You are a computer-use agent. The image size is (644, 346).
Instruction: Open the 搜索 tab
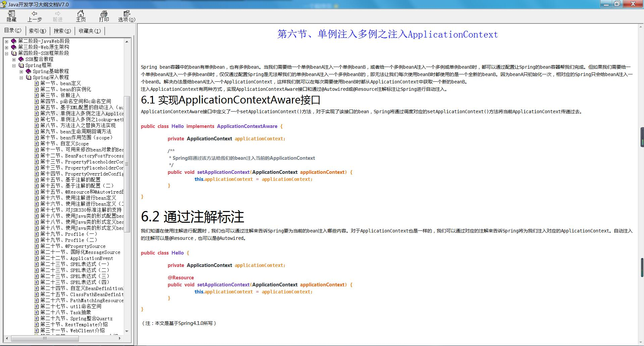click(x=62, y=31)
